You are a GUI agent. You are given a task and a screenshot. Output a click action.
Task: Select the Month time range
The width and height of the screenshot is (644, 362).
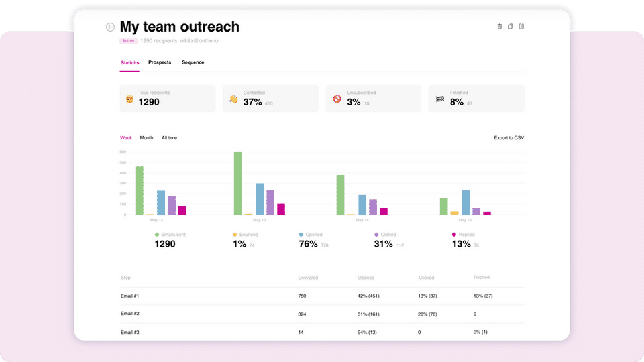[146, 138]
